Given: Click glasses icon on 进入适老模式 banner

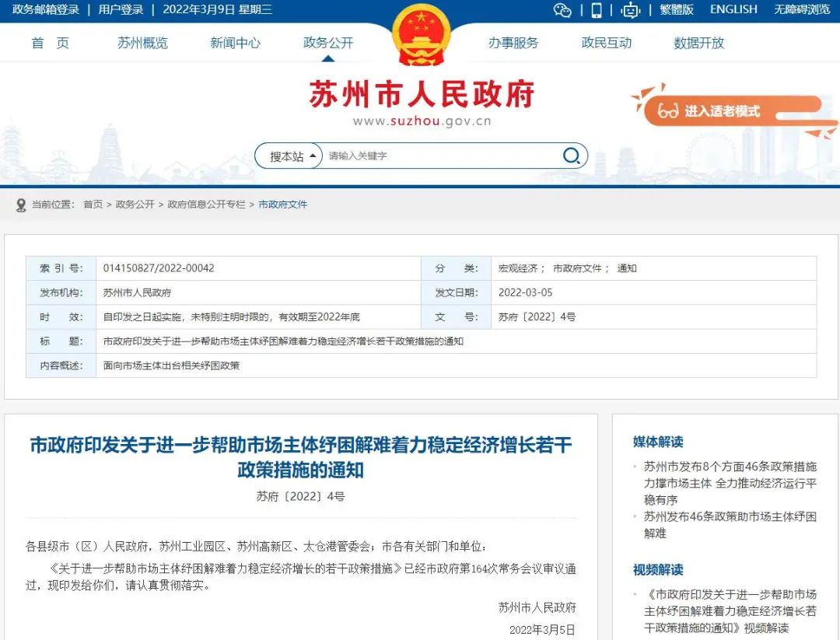Looking at the screenshot, I should tap(667, 111).
